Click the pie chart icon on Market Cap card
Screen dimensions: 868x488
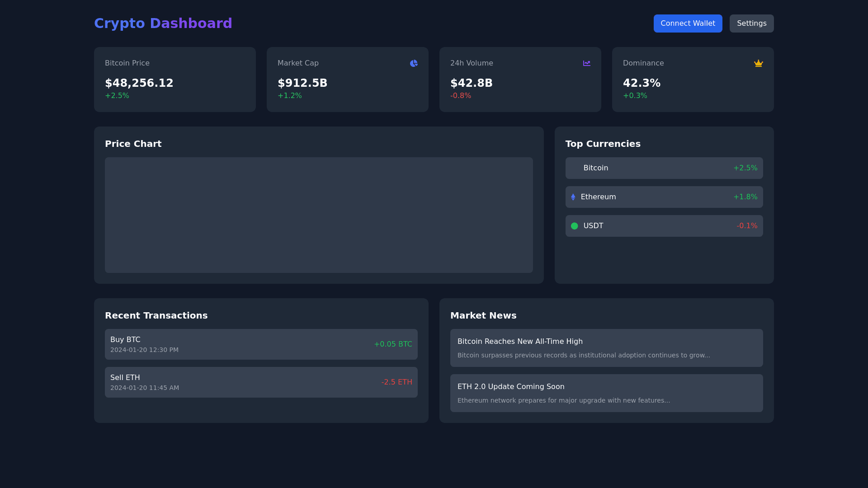414,63
